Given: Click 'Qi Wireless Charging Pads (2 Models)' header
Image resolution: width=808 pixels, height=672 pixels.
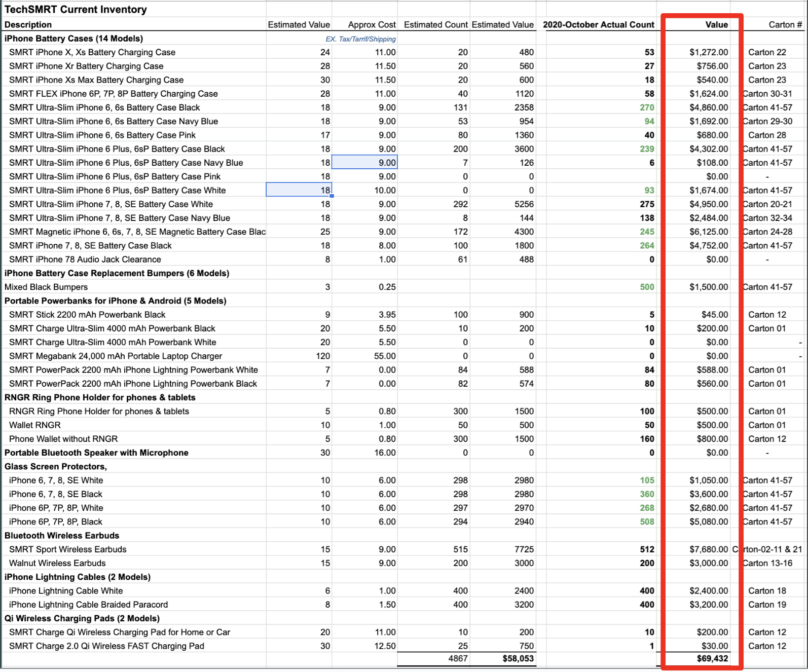Looking at the screenshot, I should pos(82,619).
